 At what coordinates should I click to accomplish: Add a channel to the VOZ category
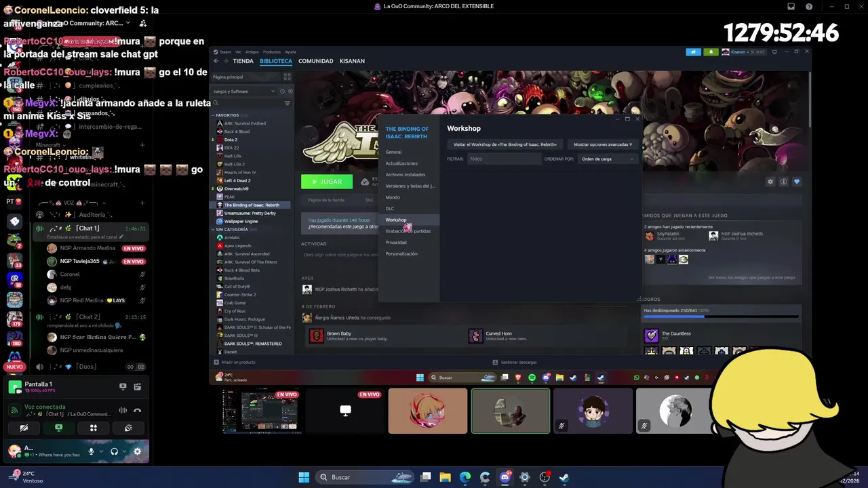142,202
